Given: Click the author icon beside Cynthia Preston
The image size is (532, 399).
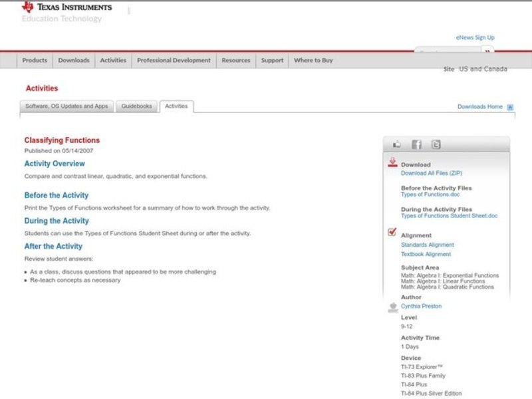Looking at the screenshot, I should [x=392, y=307].
